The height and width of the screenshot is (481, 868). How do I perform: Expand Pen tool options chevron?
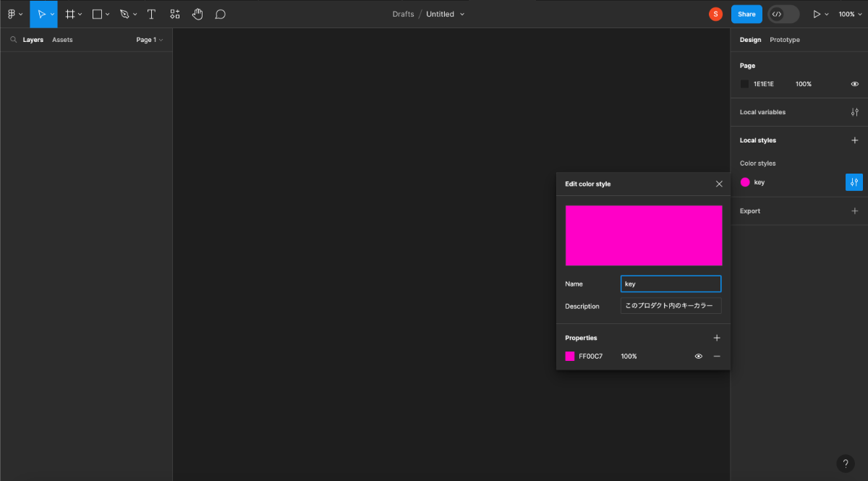135,14
